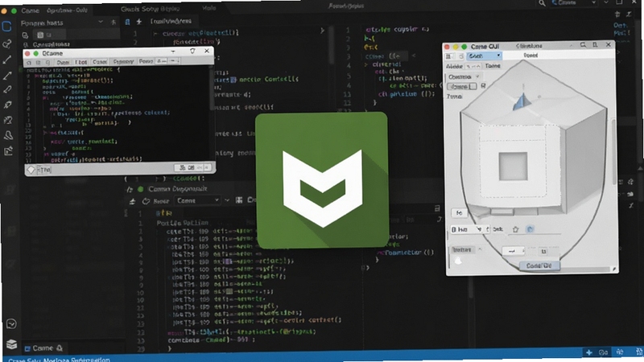Click the chevron right of the lower panel Came dropdown
The width and height of the screenshot is (644, 362).
[227, 200]
